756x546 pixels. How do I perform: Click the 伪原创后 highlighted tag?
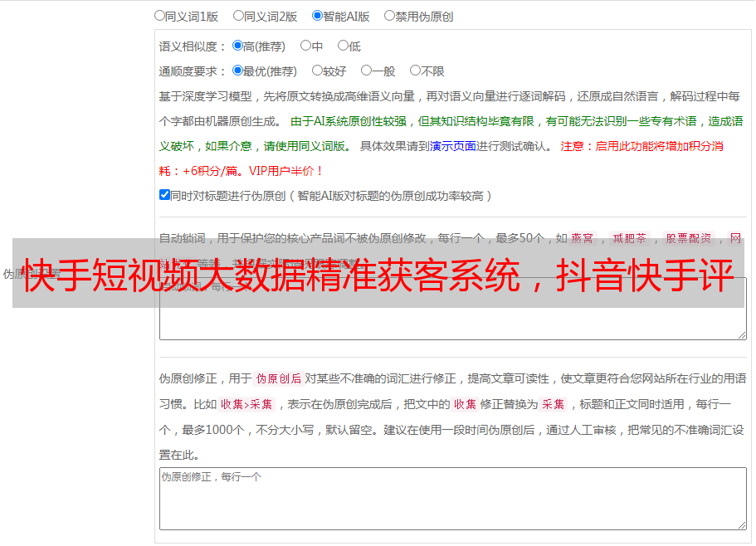tap(279, 378)
